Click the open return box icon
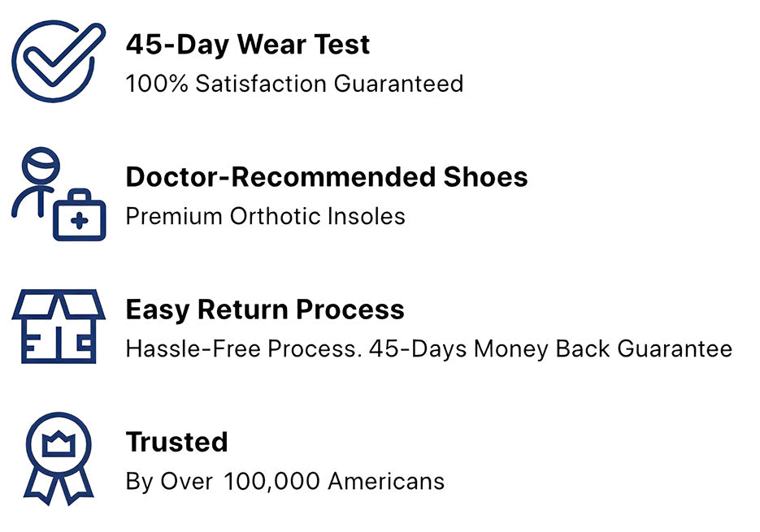The image size is (760, 532). click(59, 326)
